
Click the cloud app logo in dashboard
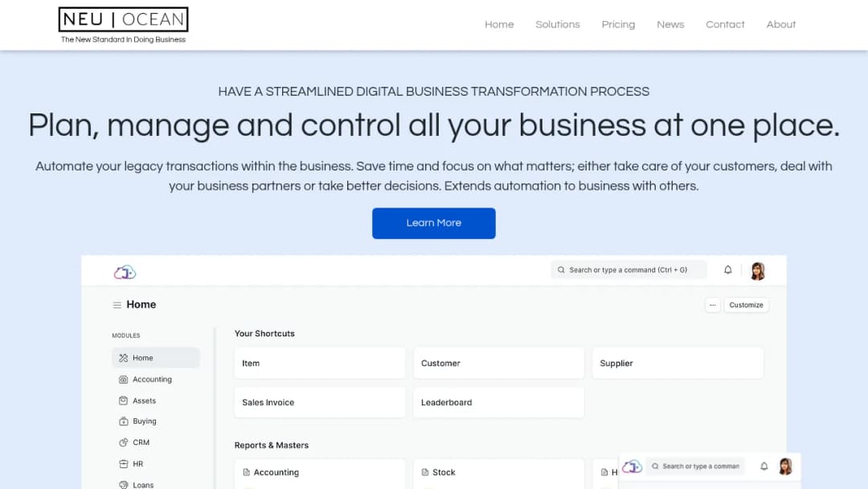[x=125, y=272]
